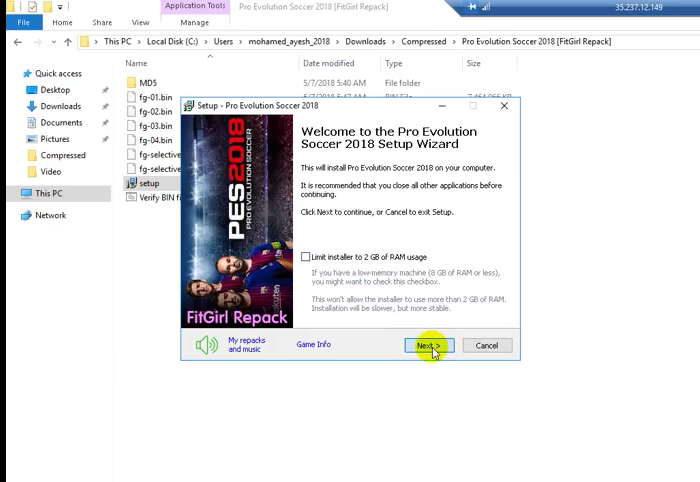Mute music using the speaker icon
This screenshot has width=700, height=482.
(207, 345)
